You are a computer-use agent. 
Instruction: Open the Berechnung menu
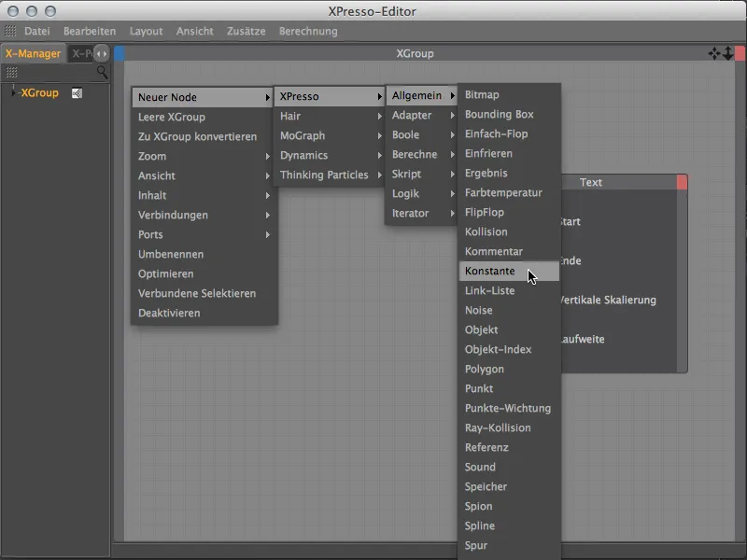click(308, 31)
